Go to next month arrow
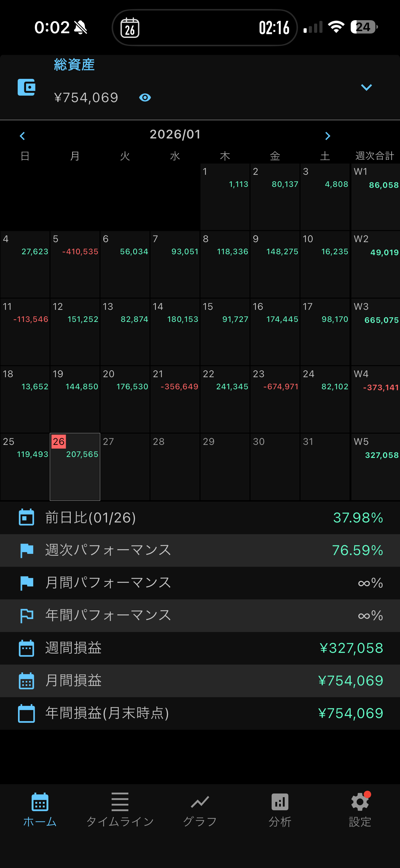400x868 pixels. click(327, 136)
